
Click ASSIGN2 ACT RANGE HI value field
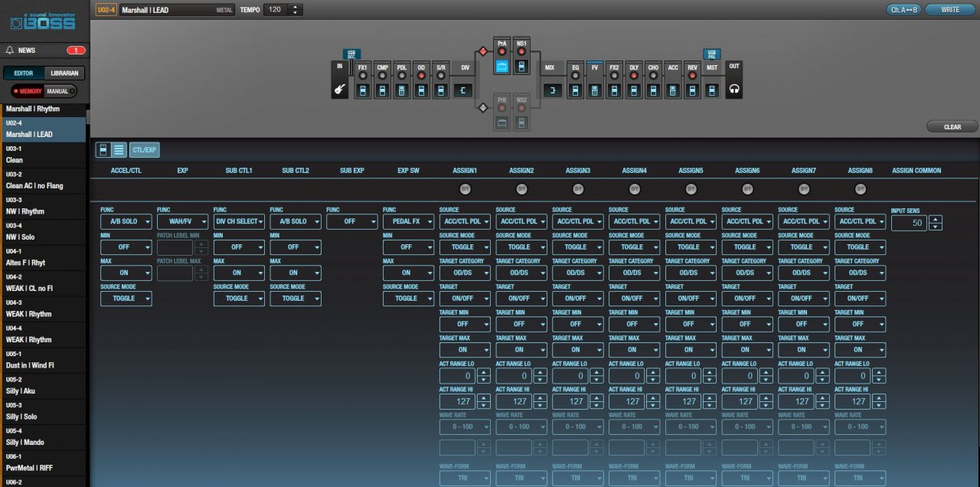point(514,401)
